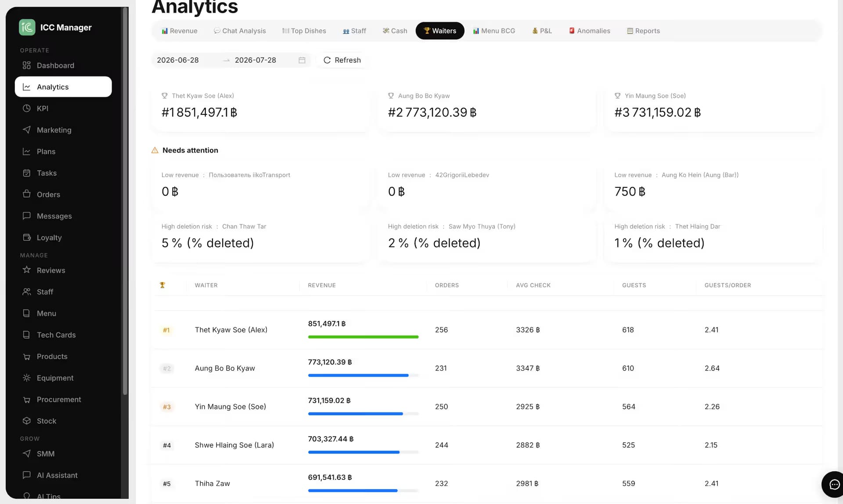Select the Low revenue Aung Ko Hein card
Image resolution: width=843 pixels, height=504 pixels.
tap(713, 186)
